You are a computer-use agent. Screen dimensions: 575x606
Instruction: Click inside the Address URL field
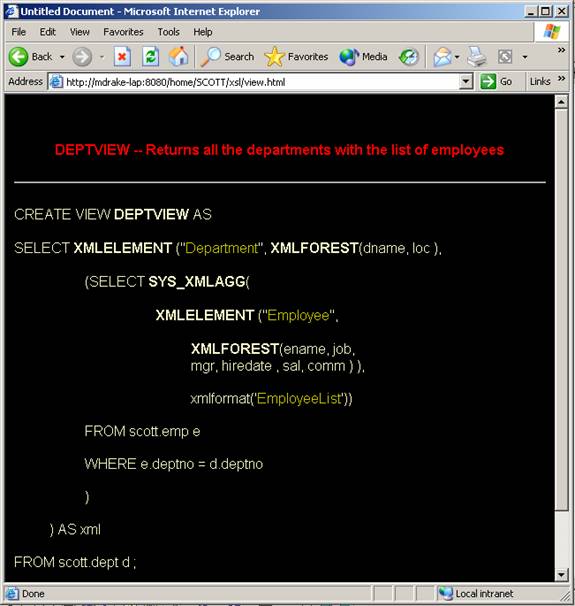tap(261, 82)
